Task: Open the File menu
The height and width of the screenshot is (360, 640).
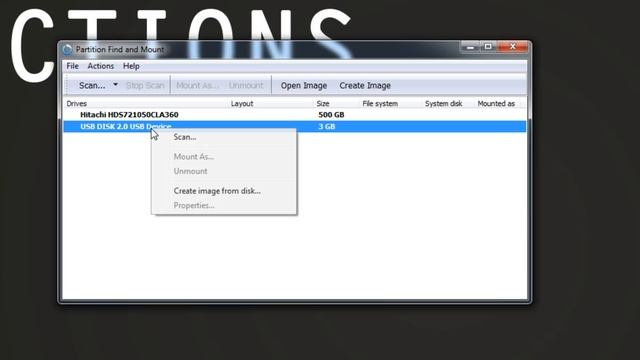Action: coord(73,66)
